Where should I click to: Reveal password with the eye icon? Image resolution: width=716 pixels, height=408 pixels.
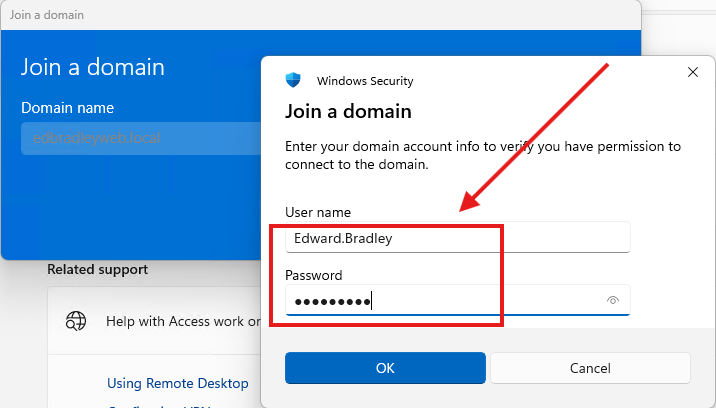tap(612, 300)
